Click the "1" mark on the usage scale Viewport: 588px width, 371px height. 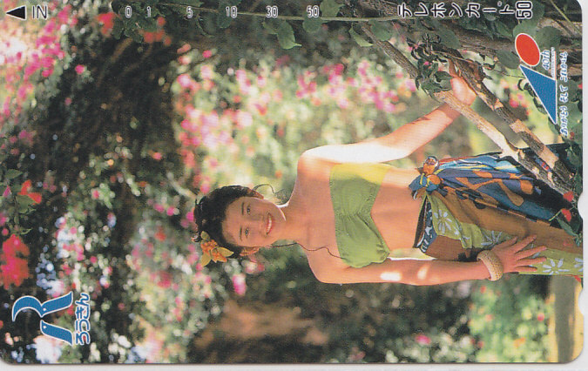pos(148,12)
